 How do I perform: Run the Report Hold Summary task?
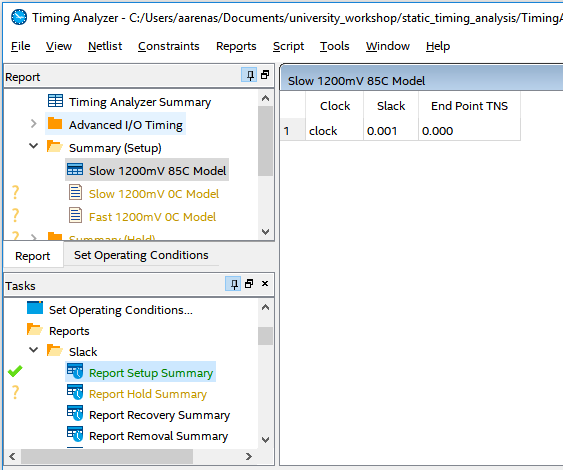coord(148,394)
